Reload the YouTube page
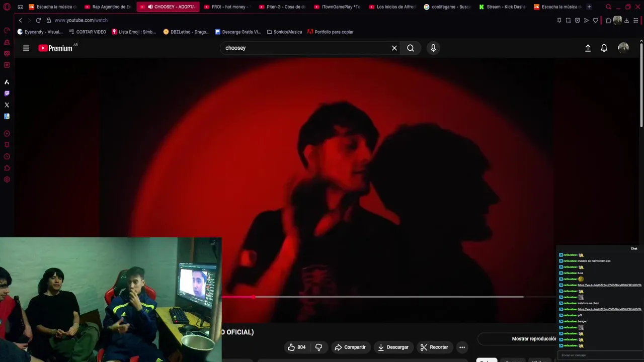The width and height of the screenshot is (644, 362). coord(38,20)
